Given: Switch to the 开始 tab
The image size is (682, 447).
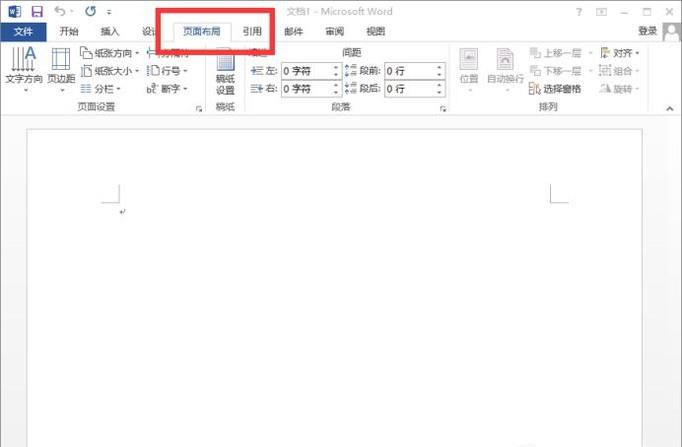Looking at the screenshot, I should pos(69,31).
